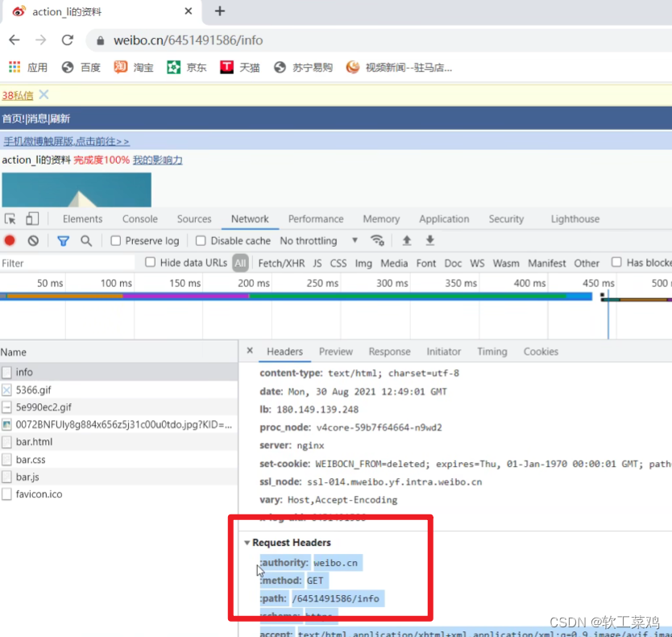Click the lock icon in address bar
The image size is (672, 637).
point(100,41)
